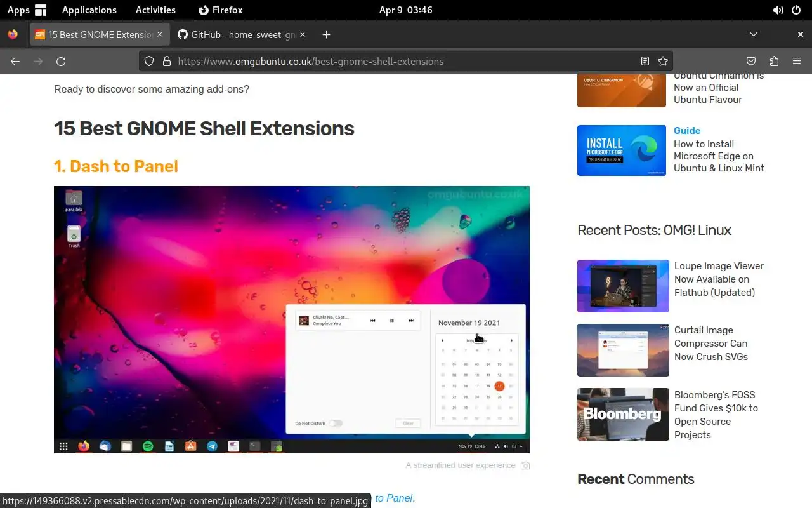812x508 pixels.
Task: Switch to the GitHub home-sweet-gnome tab
Action: pos(242,35)
